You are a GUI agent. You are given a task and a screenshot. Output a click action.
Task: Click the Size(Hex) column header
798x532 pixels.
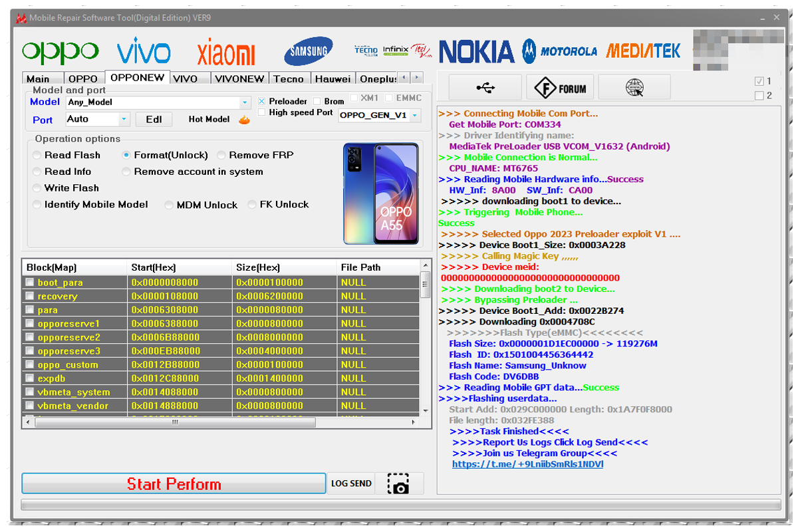284,267
